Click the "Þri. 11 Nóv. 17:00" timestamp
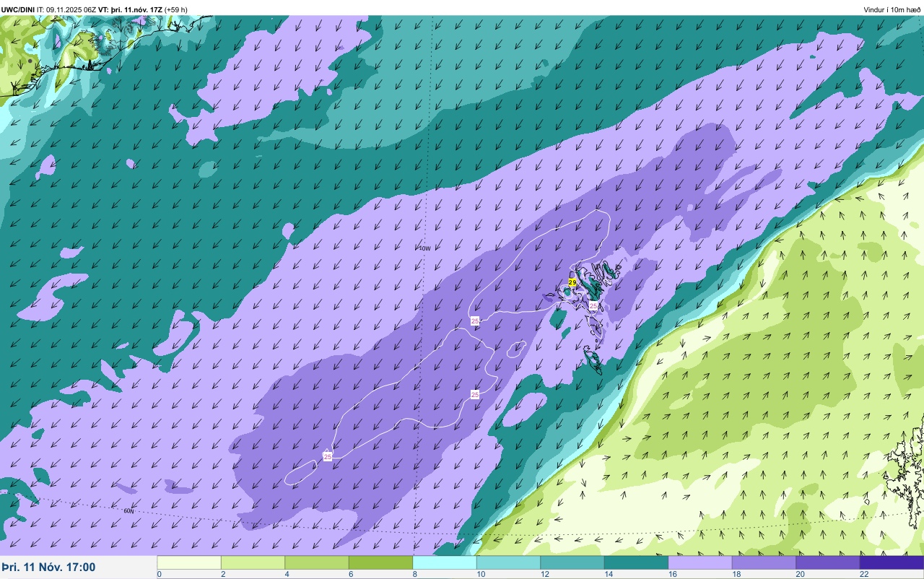Viewport: 924px width, 579px height. [48, 567]
